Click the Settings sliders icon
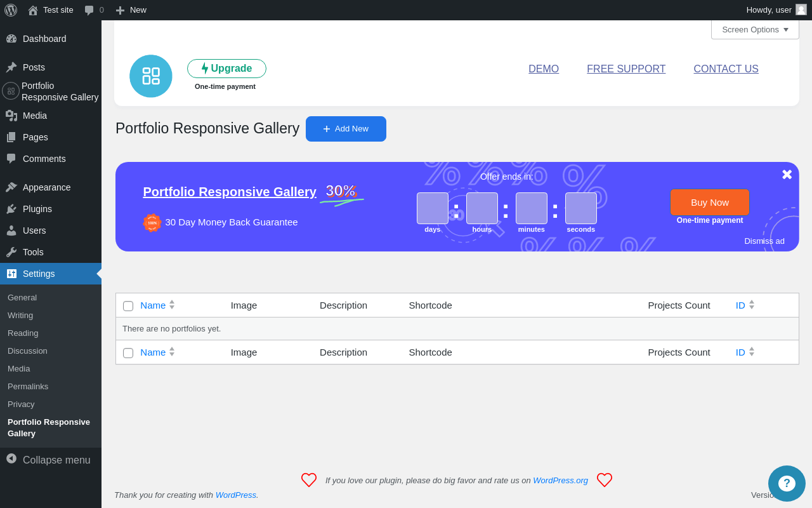The image size is (812, 508). 11,274
